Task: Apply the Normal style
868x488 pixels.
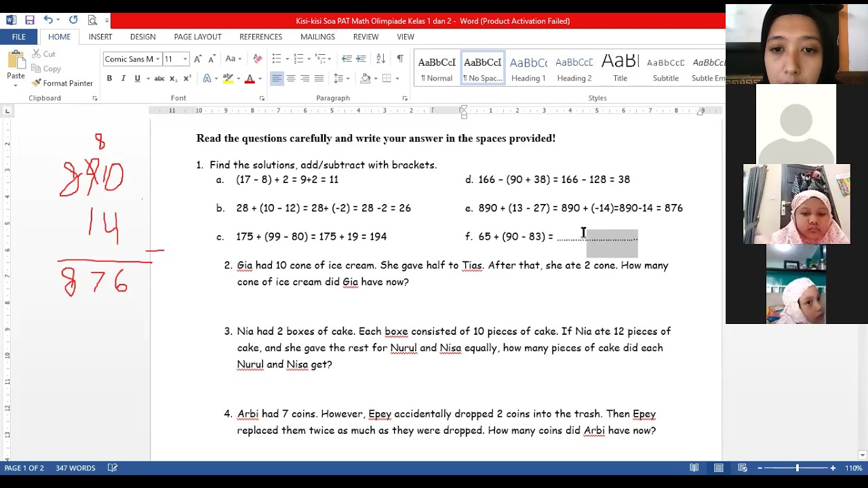Action: tap(437, 68)
